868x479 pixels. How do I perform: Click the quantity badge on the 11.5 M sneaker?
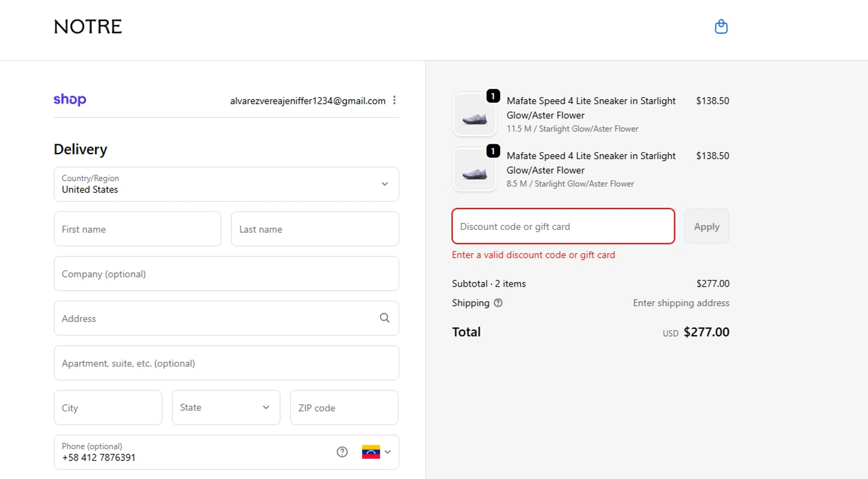coord(493,96)
